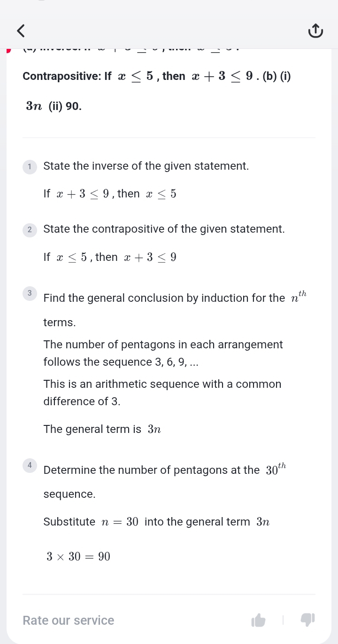Tap the "3 × 30 = 90" equation
The height and width of the screenshot is (644, 338).
[x=78, y=557]
